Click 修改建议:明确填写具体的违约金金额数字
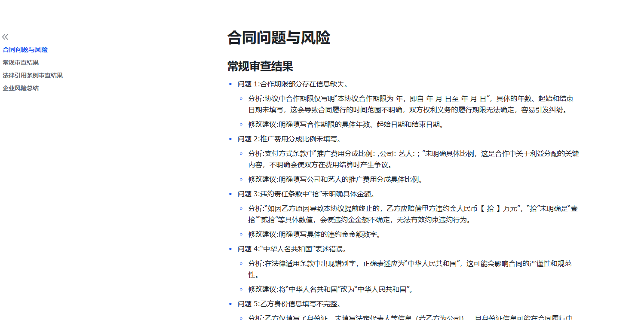This screenshot has width=644, height=320. pos(314,234)
